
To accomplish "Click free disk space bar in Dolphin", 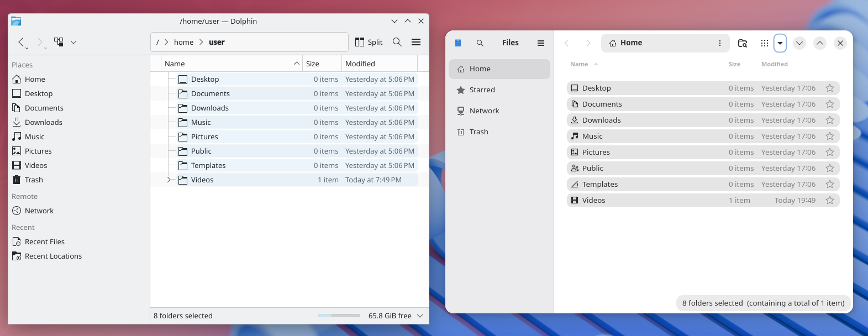I will 339,316.
